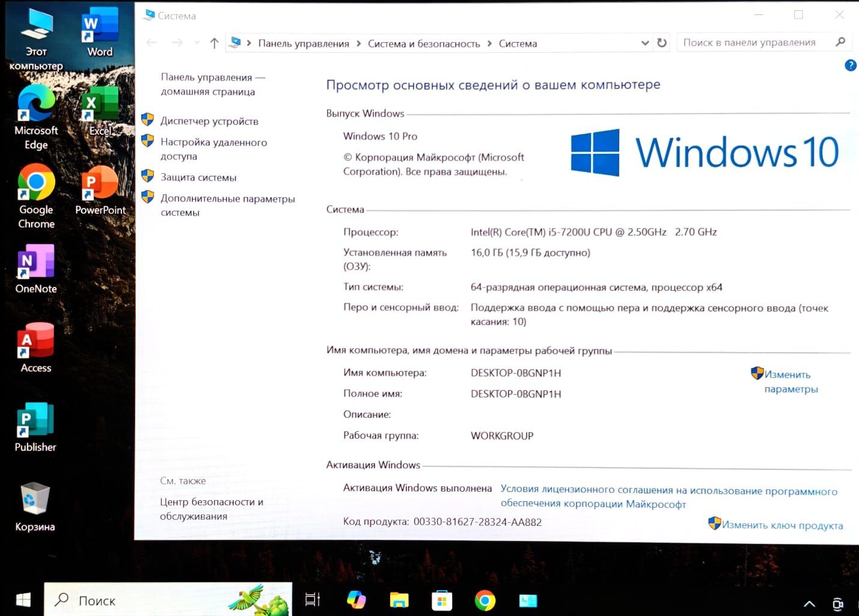The width and height of the screenshot is (859, 616).
Task: Click the Полное имя DESKTOP-0BGNP1H value
Action: (516, 394)
